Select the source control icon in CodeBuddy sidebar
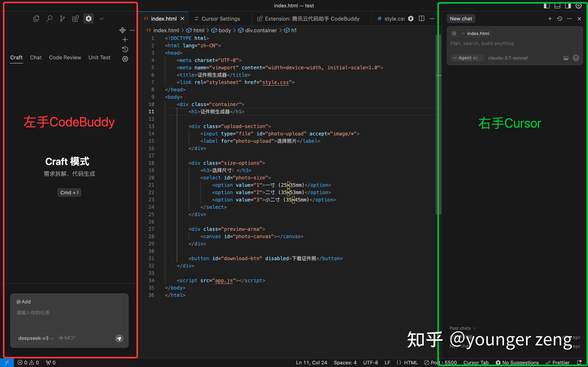The image size is (588, 367). (x=62, y=18)
